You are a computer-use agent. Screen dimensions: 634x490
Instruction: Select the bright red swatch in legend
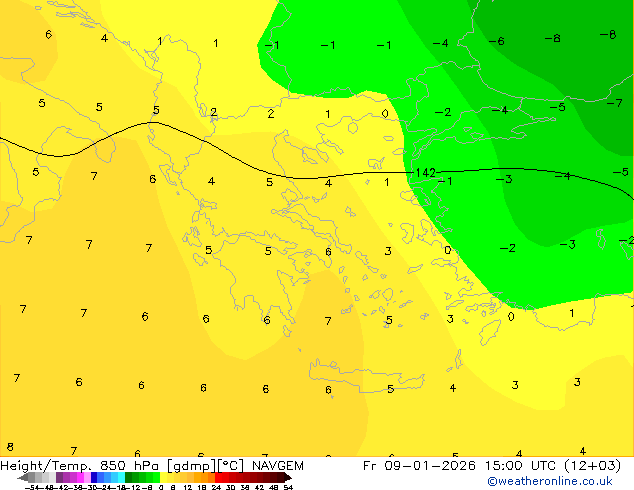pos(218,477)
